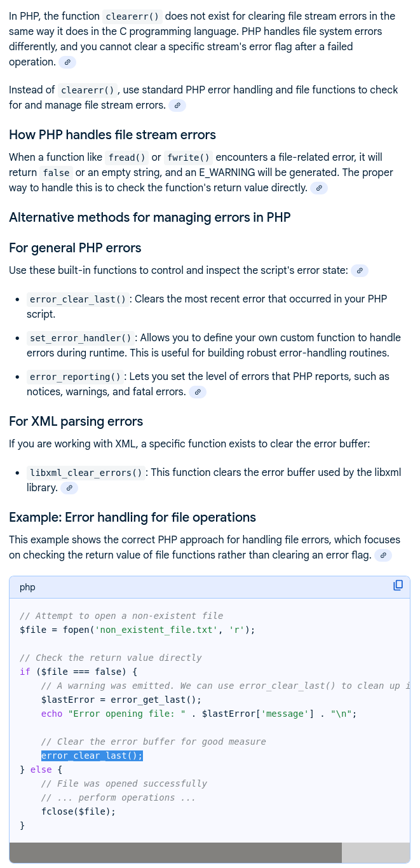Click the error_clear_last() inline code bullet
Viewport: 420px width, 868px height.
point(79,299)
